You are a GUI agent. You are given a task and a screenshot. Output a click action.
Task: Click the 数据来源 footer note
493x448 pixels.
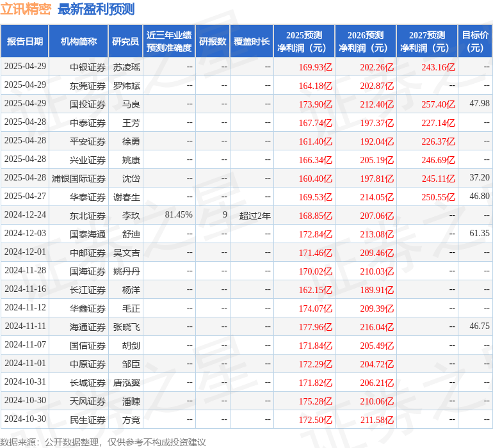103,442
